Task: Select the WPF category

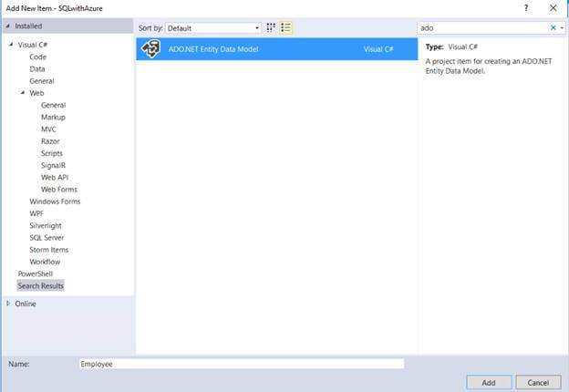Action: coord(36,213)
